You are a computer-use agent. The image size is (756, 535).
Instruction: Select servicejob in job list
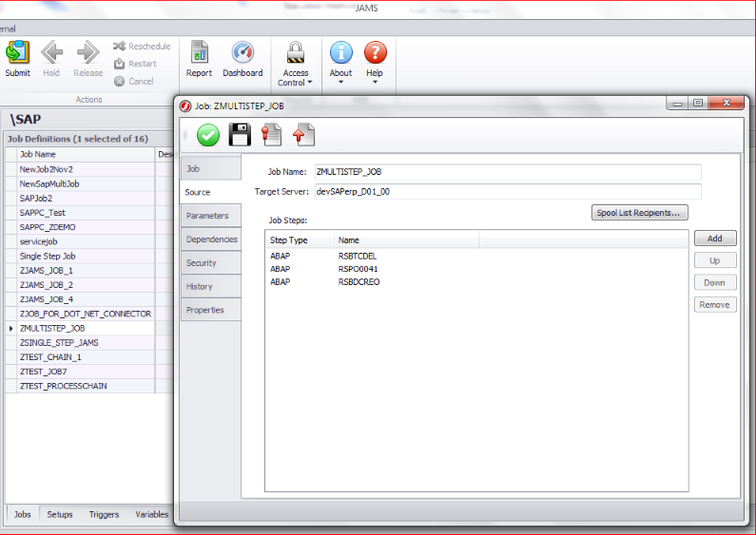pos(86,241)
